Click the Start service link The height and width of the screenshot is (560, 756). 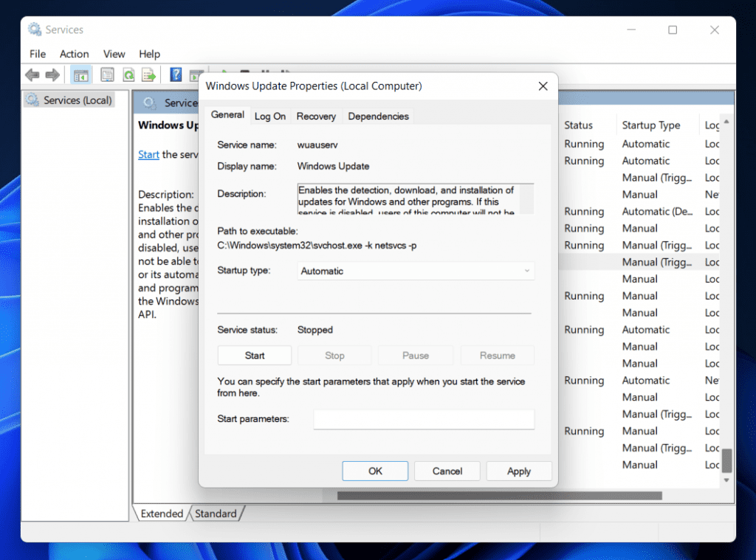click(148, 154)
